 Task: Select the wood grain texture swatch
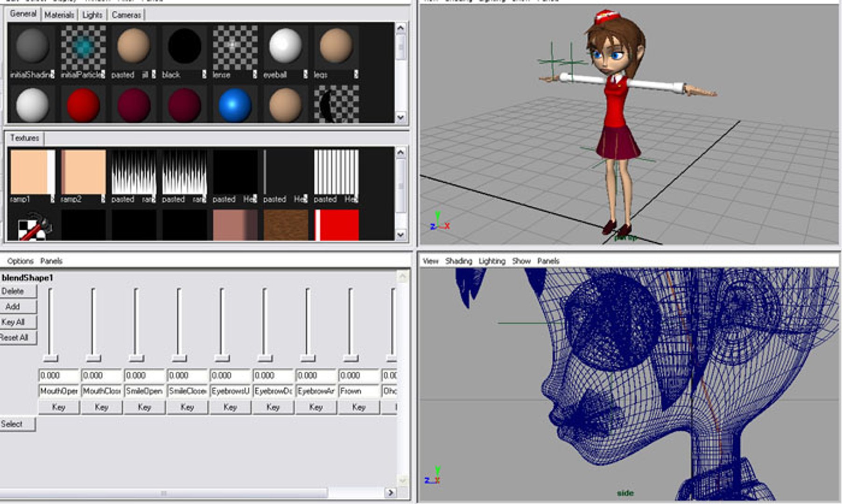point(286,225)
